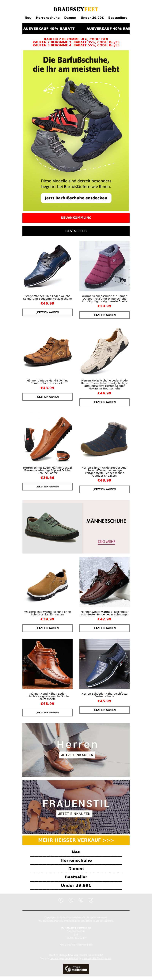Click JETZT EINKAUFEN under €29.99 snow boot

pyautogui.click(x=104, y=315)
